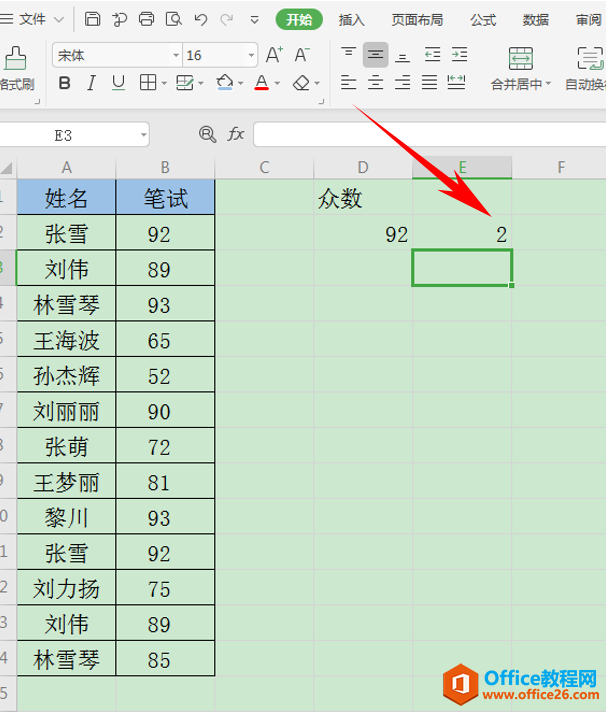Screen dimensions: 606x712
Task: Toggle underline formatting
Action: pos(118,83)
